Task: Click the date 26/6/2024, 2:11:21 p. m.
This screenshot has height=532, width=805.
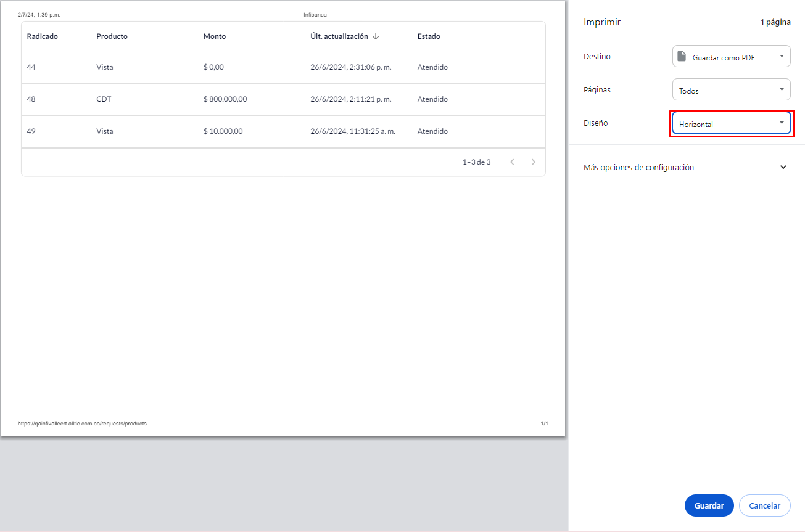Action: pyautogui.click(x=351, y=99)
